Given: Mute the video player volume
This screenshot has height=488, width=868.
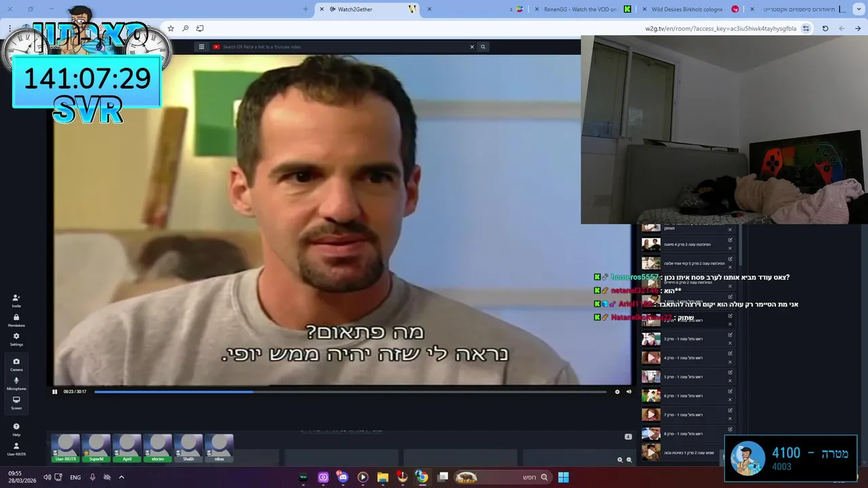Looking at the screenshot, I should click(629, 391).
